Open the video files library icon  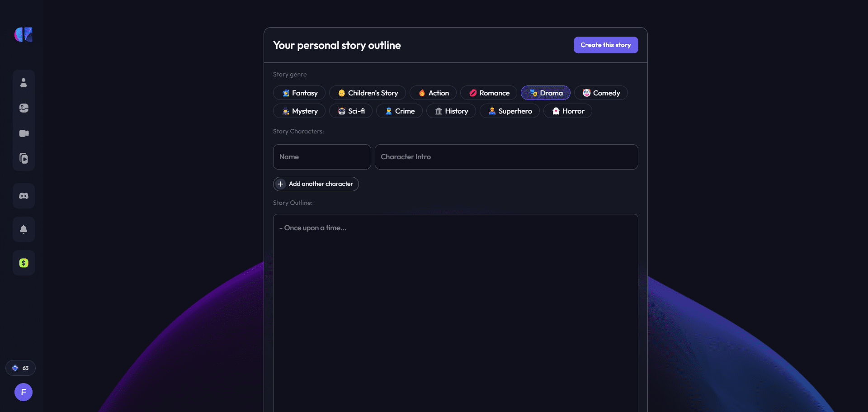[x=24, y=159]
